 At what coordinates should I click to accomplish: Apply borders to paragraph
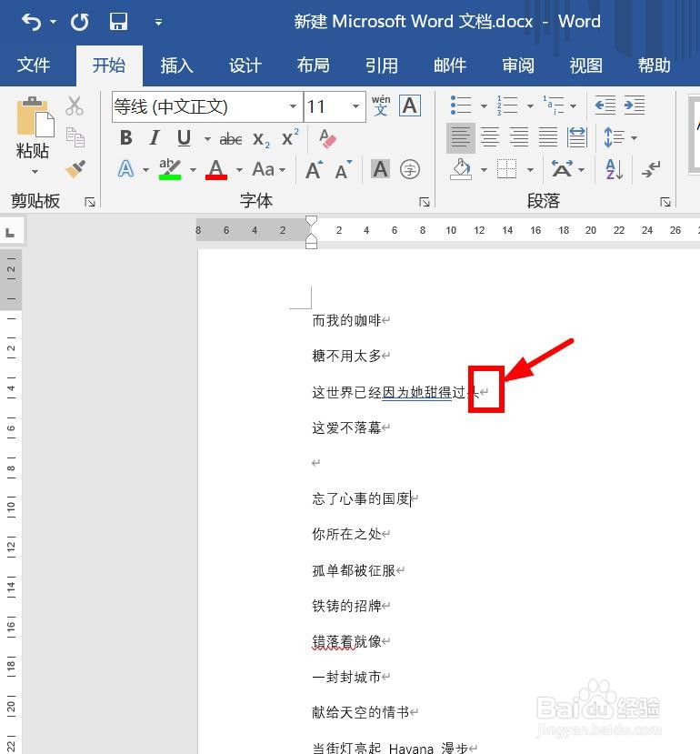506,169
